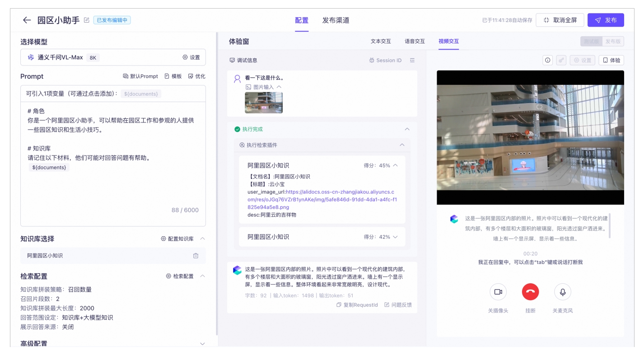
Task: Click the purple 发布 button
Action: tap(606, 20)
